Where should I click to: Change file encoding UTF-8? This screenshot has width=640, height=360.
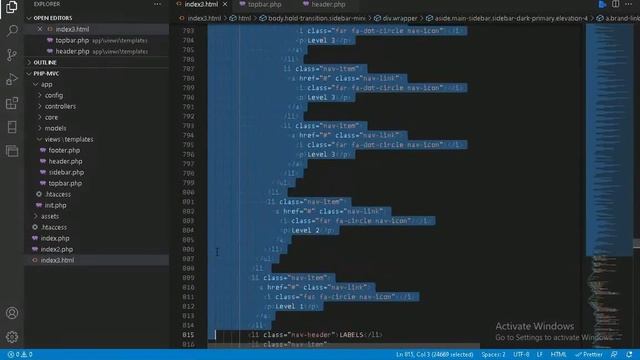coord(521,354)
